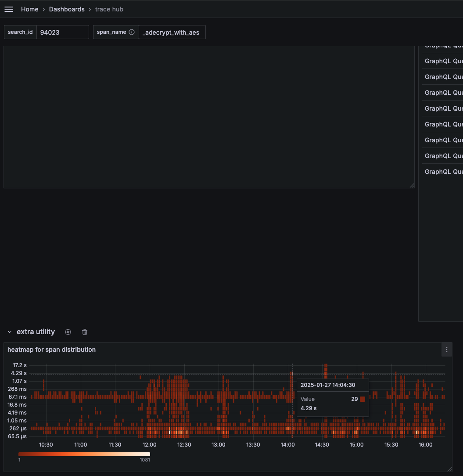
Task: Open the heatmap panel three-dot menu
Action: click(x=447, y=350)
